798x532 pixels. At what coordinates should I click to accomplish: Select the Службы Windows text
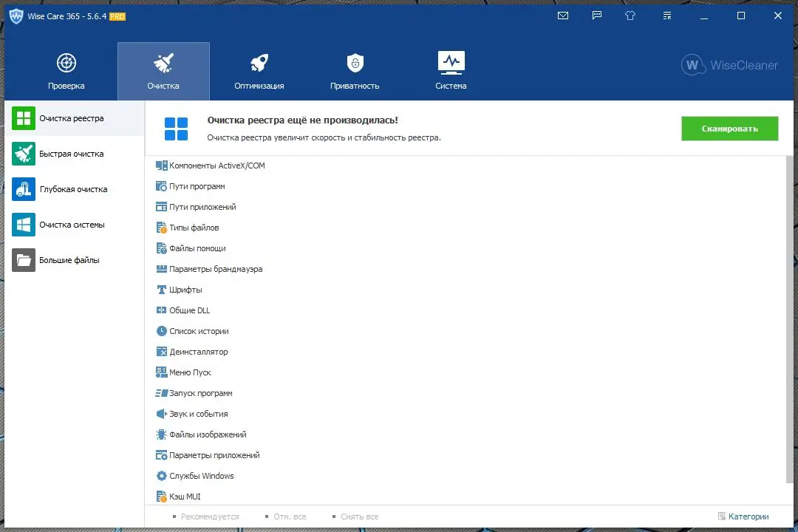point(202,476)
